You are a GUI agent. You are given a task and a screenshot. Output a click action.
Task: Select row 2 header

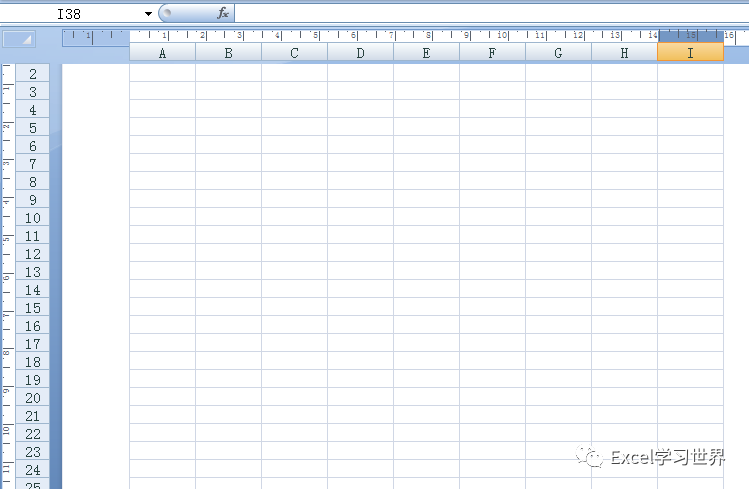(33, 74)
